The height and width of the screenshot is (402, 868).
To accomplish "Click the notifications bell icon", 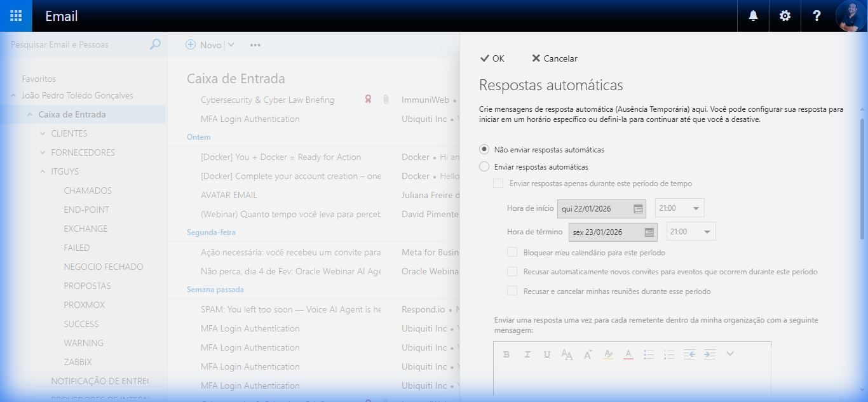I will pyautogui.click(x=752, y=16).
